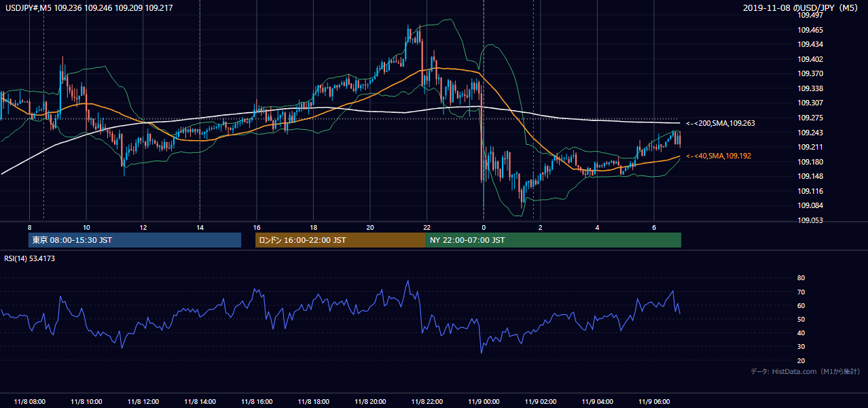Click the 11/8 10:00 bottom date label
Image resolution: width=868 pixels, height=408 pixels.
pyautogui.click(x=86, y=401)
